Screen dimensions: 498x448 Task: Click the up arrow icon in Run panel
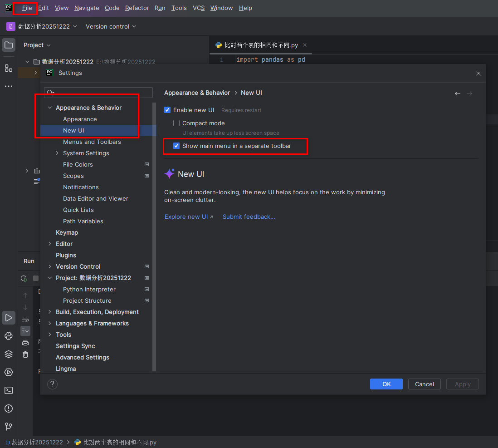click(x=25, y=295)
